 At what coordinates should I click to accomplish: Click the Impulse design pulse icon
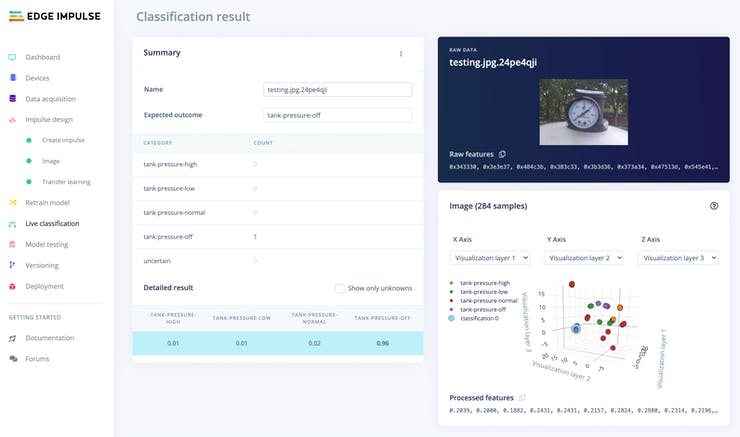point(12,119)
